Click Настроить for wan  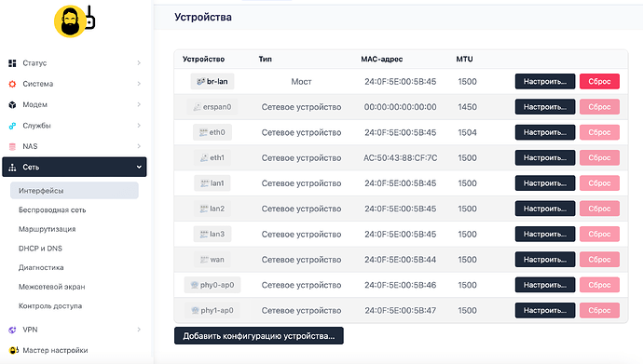click(x=545, y=260)
